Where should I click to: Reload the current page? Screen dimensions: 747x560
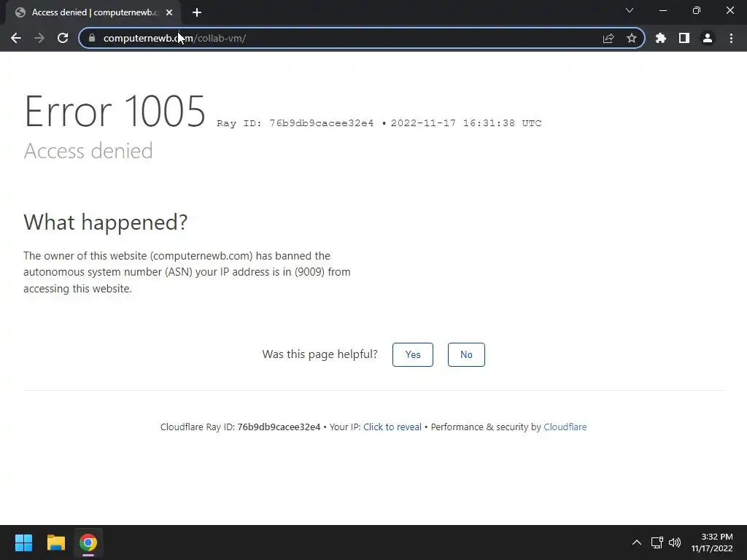[63, 38]
